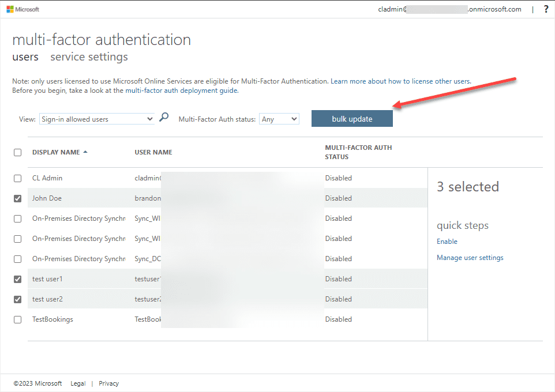555x392 pixels.
Task: Open the View dropdown showing Sign-in allowed users
Action: [97, 119]
